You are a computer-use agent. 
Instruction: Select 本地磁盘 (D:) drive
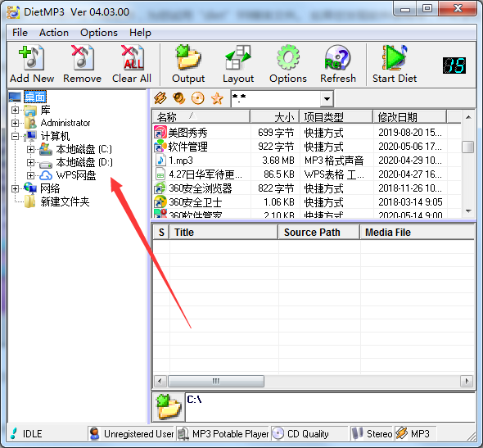[x=84, y=162]
